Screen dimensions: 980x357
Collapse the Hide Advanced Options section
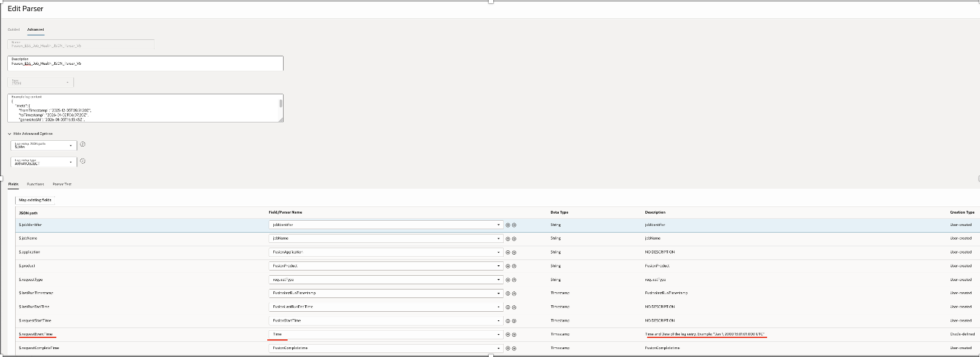click(x=31, y=134)
